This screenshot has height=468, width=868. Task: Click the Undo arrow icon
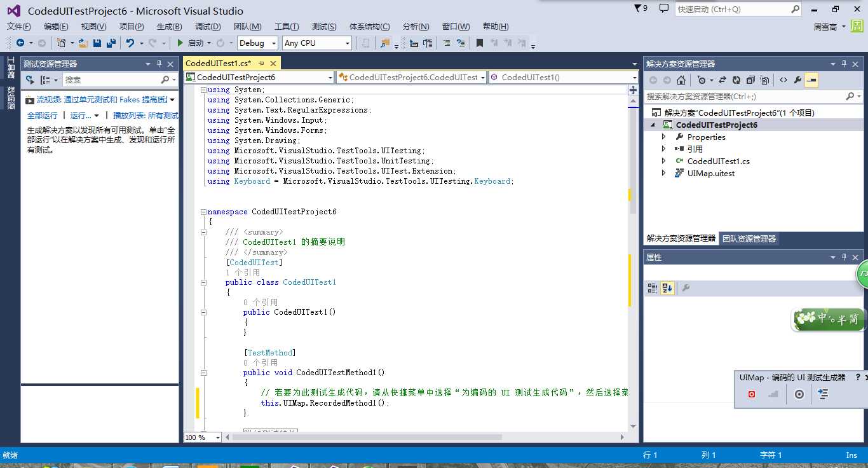130,43
